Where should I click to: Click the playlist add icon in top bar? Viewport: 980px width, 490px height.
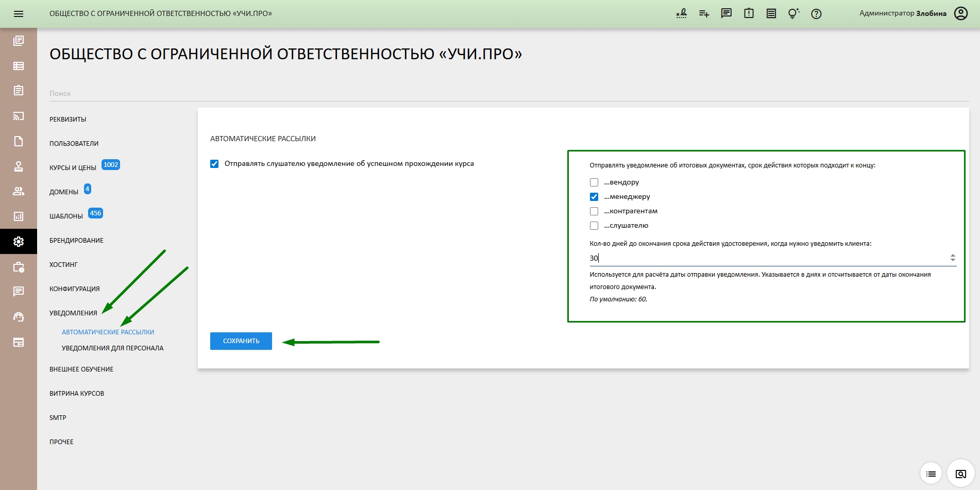tap(703, 13)
